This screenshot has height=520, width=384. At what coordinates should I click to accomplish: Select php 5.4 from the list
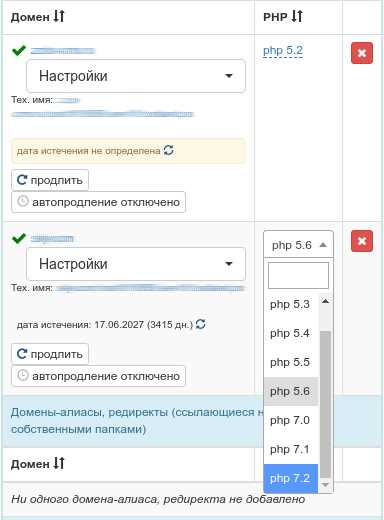291,333
